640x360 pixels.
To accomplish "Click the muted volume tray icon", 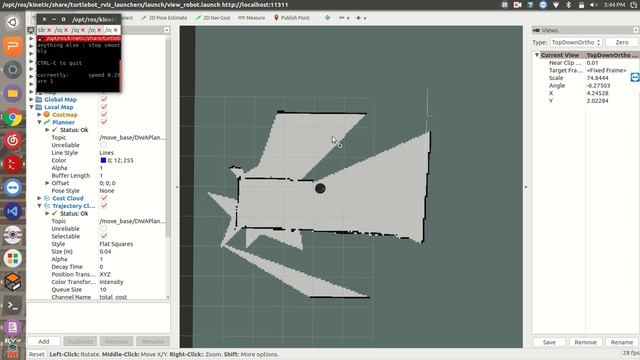I will [x=594, y=5].
